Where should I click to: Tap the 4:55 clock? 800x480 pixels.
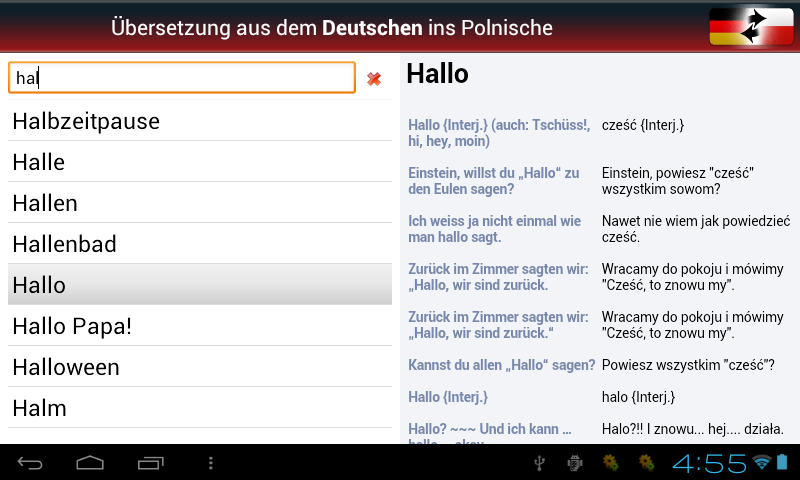click(x=710, y=463)
